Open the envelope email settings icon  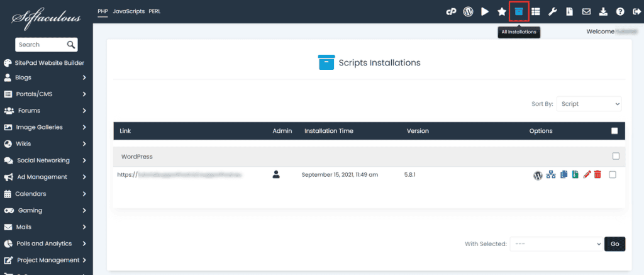pos(587,11)
